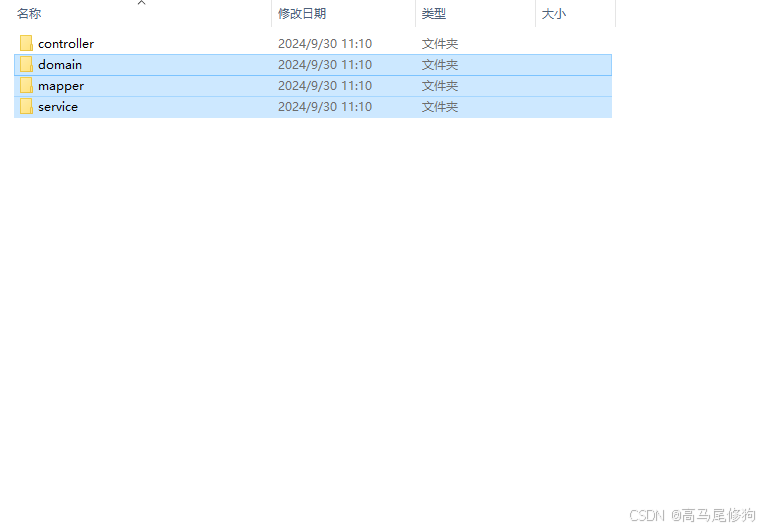Sort by the 大小 column header
The image size is (763, 529).
[x=554, y=14]
